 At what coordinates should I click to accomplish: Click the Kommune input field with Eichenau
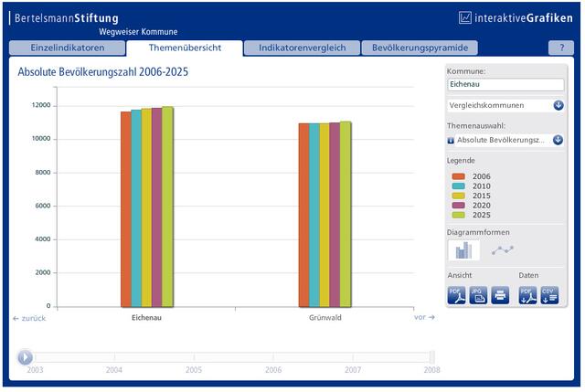coord(505,84)
